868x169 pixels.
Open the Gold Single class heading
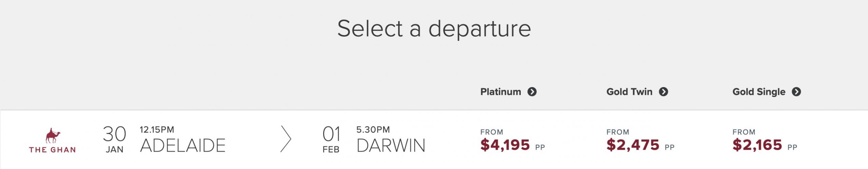coord(758,92)
